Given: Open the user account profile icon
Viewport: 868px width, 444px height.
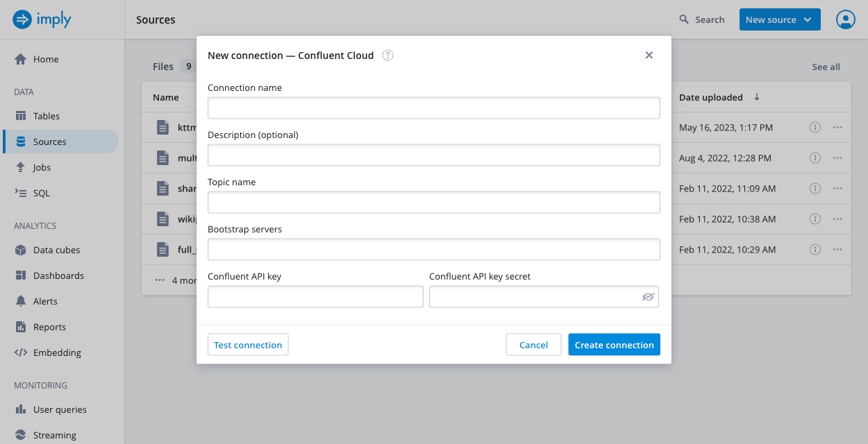Looking at the screenshot, I should point(845,19).
